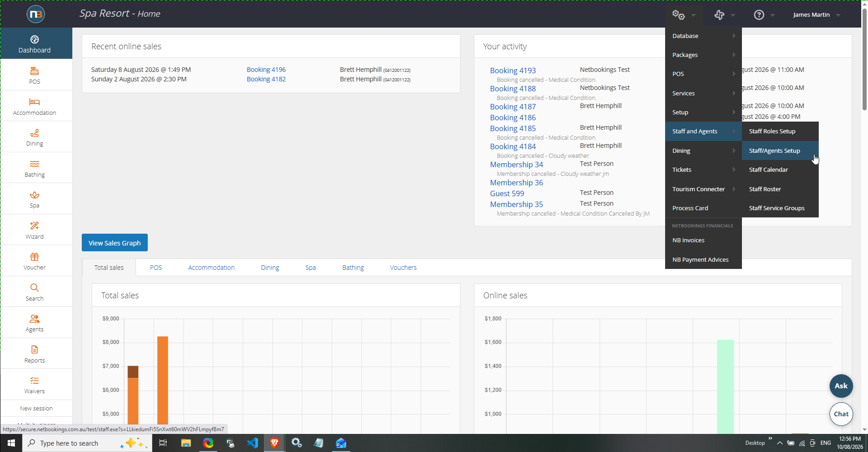This screenshot has height=452, width=868.
Task: Select Staff Service Groups menu item
Action: click(x=780, y=208)
